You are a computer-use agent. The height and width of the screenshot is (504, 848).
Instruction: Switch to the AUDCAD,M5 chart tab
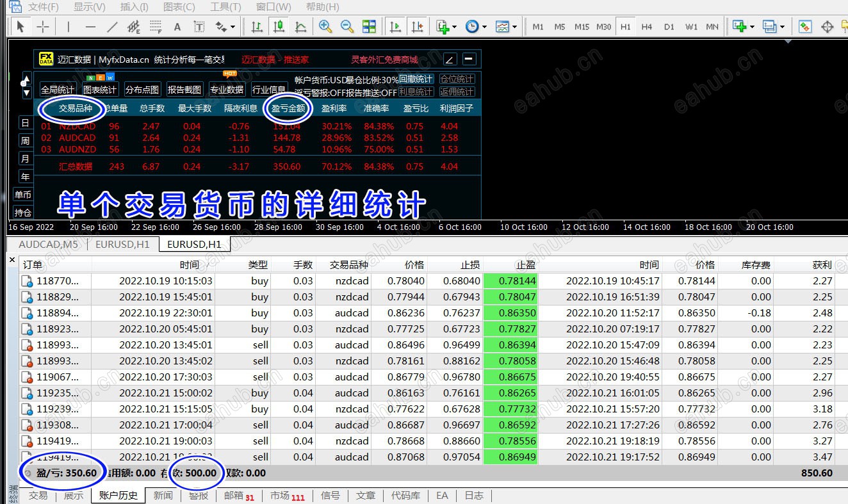point(48,244)
